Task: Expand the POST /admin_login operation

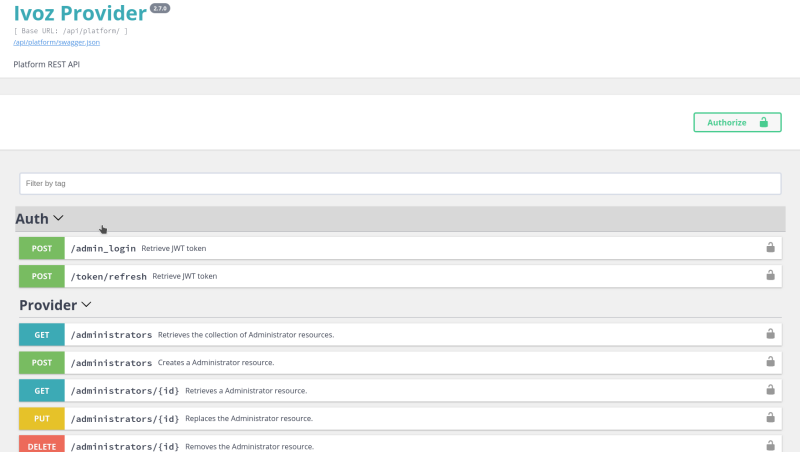Action: tap(400, 248)
